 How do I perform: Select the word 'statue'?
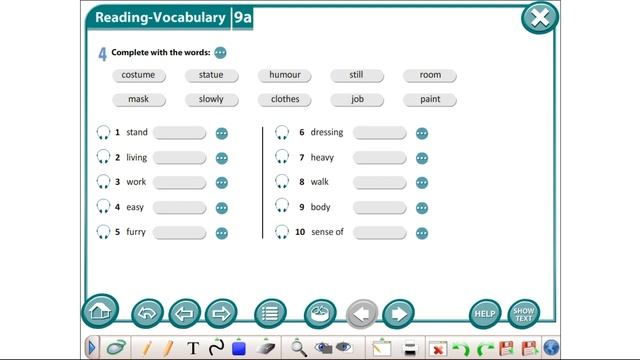click(x=211, y=76)
